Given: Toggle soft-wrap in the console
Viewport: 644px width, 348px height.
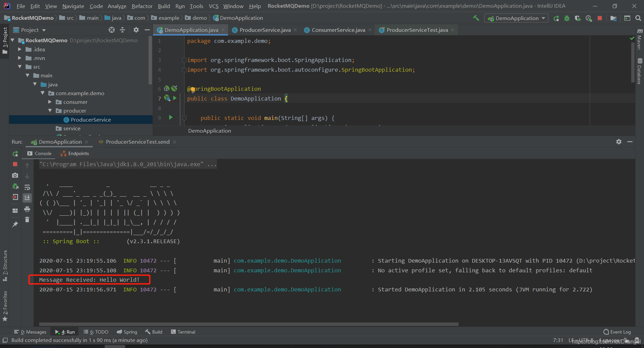Looking at the screenshot, I should pyautogui.click(x=27, y=187).
